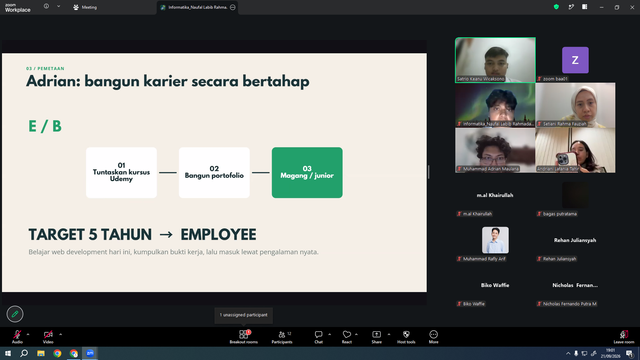
Task: Toggle the view layout icon in title bar
Action: (x=584, y=7)
